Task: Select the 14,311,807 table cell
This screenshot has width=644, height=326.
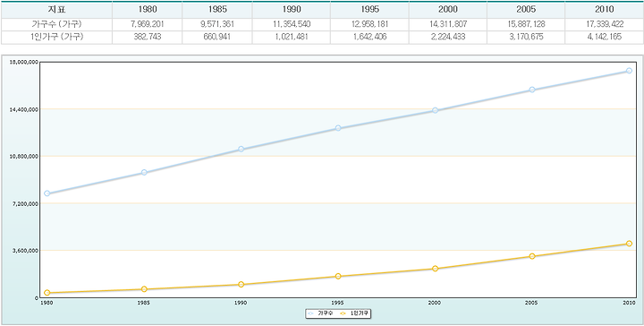Action: (x=448, y=24)
